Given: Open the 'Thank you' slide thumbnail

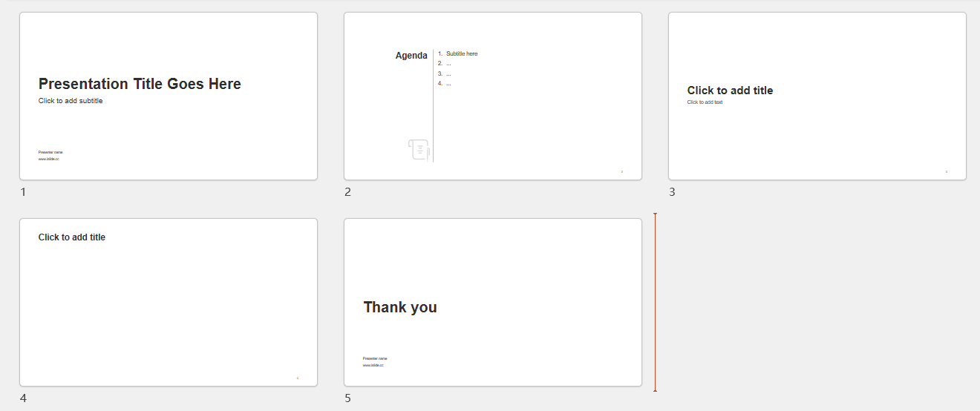Looking at the screenshot, I should tap(493, 302).
